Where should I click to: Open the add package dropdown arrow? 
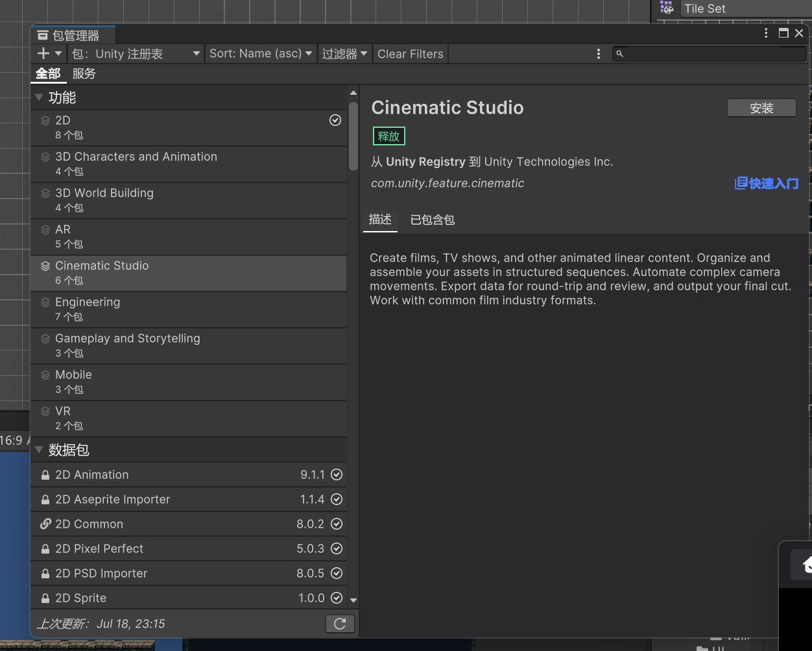coord(58,54)
